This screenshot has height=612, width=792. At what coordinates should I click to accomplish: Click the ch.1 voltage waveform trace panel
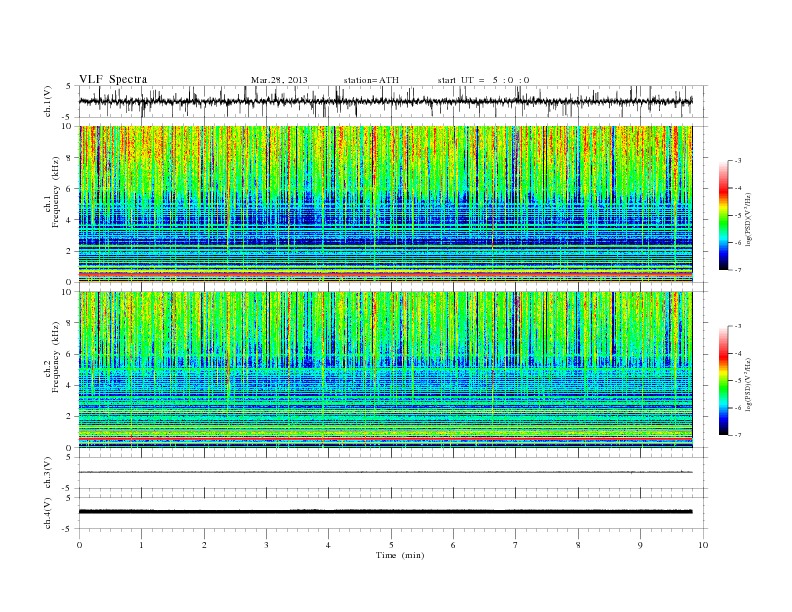393,101
